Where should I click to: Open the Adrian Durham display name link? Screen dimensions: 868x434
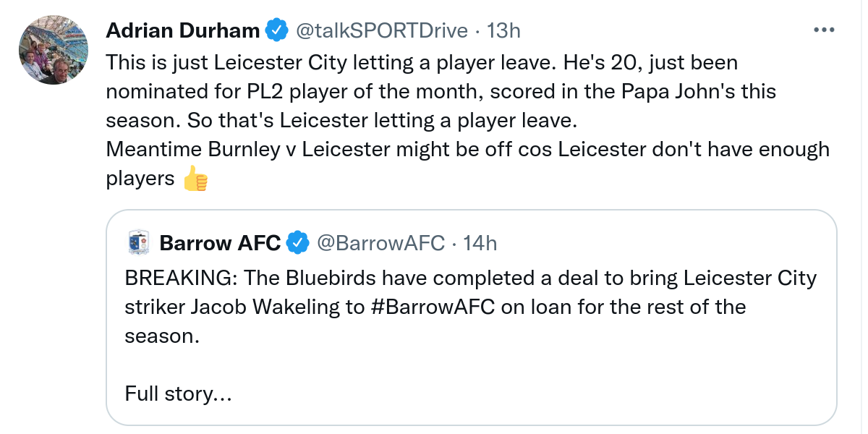click(183, 30)
